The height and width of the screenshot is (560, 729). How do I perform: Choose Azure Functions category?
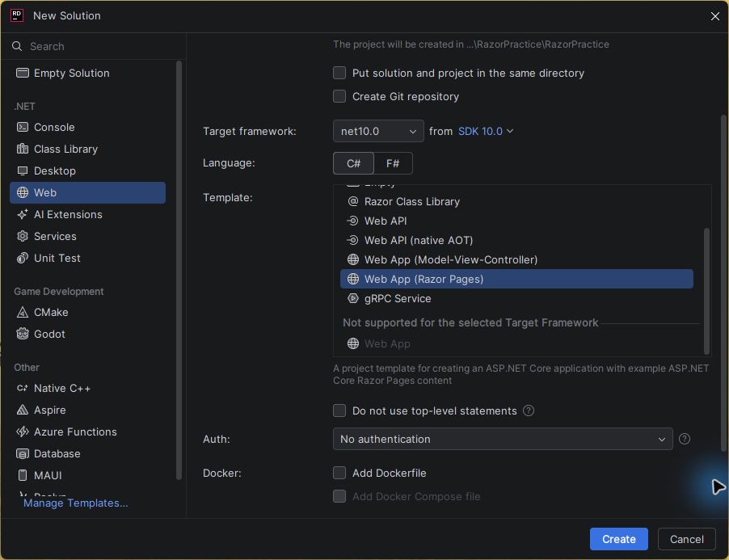(87, 432)
